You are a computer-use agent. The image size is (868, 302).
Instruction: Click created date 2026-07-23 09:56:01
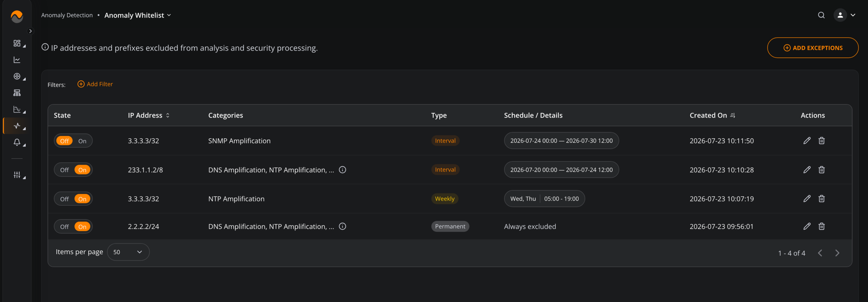tap(721, 226)
